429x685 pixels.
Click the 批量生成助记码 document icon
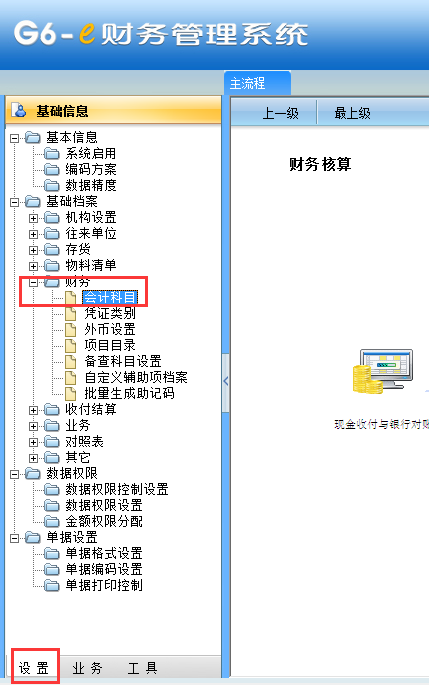pyautogui.click(x=70, y=394)
